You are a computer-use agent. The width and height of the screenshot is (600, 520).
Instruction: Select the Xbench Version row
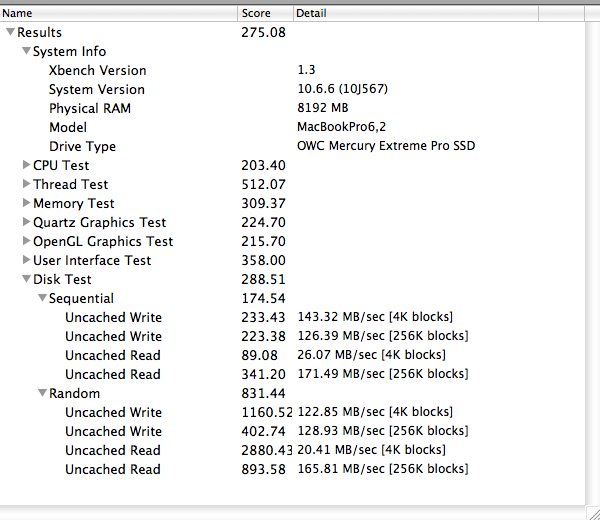click(x=292, y=70)
